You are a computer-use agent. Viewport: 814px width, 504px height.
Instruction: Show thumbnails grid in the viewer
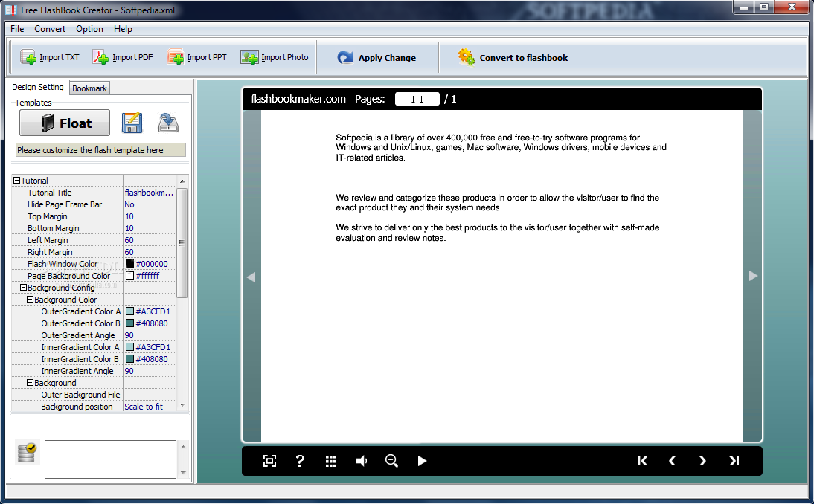point(330,461)
